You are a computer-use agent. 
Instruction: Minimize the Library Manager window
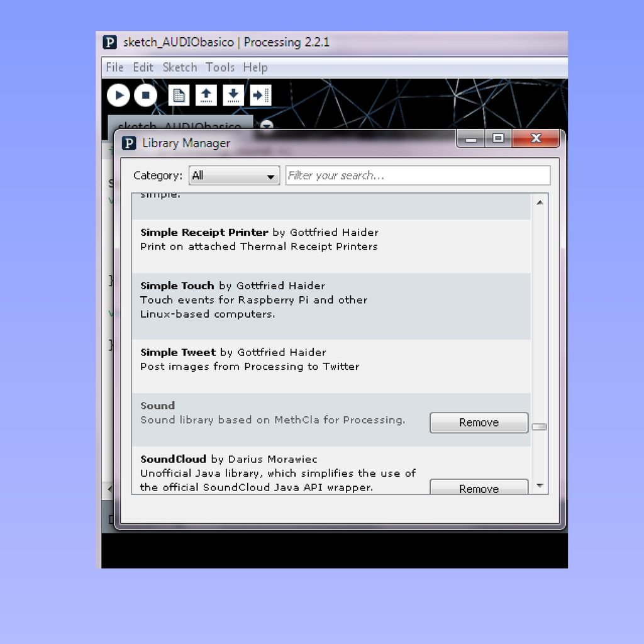470,138
